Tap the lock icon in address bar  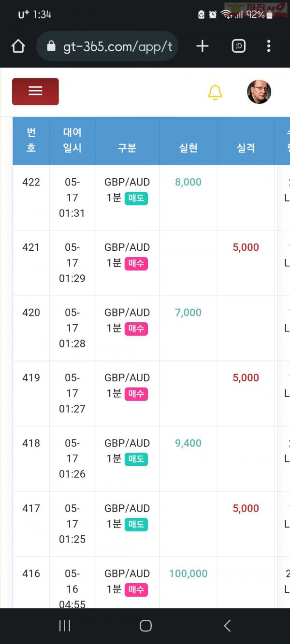pyautogui.click(x=51, y=46)
